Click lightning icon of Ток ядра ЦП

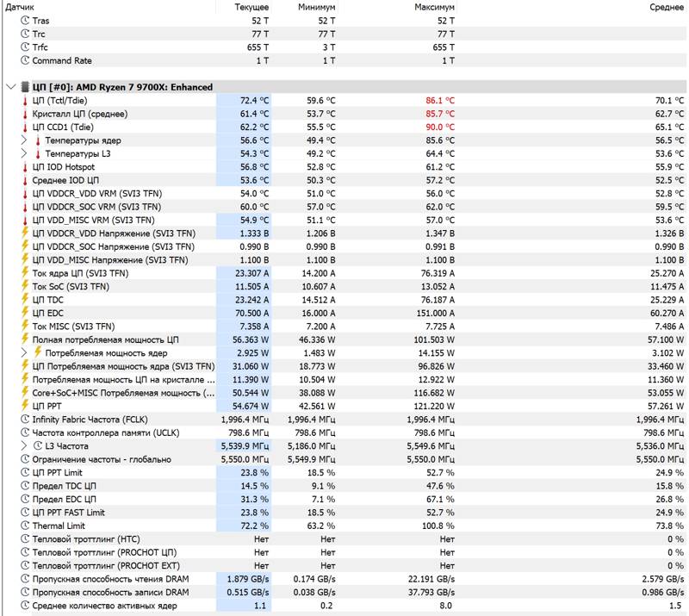pyautogui.click(x=25, y=272)
